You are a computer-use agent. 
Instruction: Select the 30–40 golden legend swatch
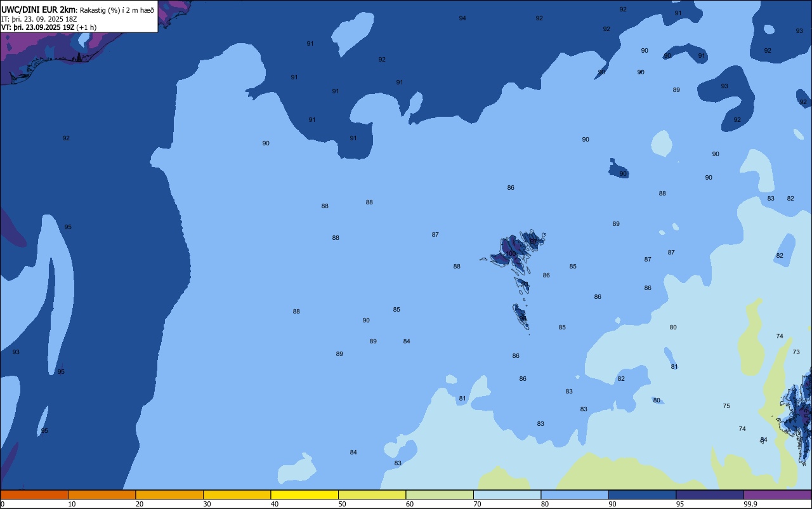237,494
